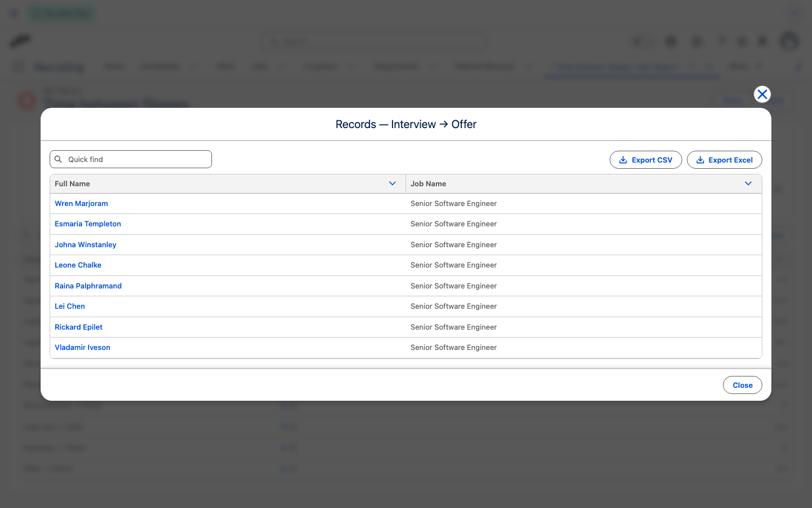Click the magnifier icon in Quick find

pos(58,159)
